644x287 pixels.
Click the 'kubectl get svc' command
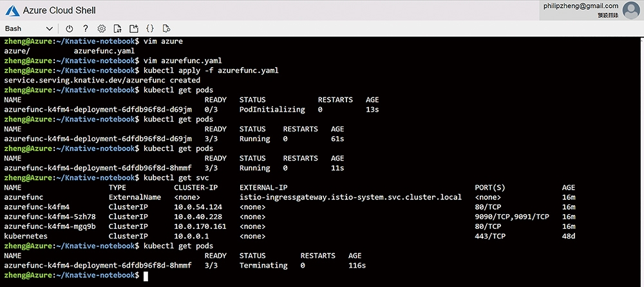click(x=176, y=177)
